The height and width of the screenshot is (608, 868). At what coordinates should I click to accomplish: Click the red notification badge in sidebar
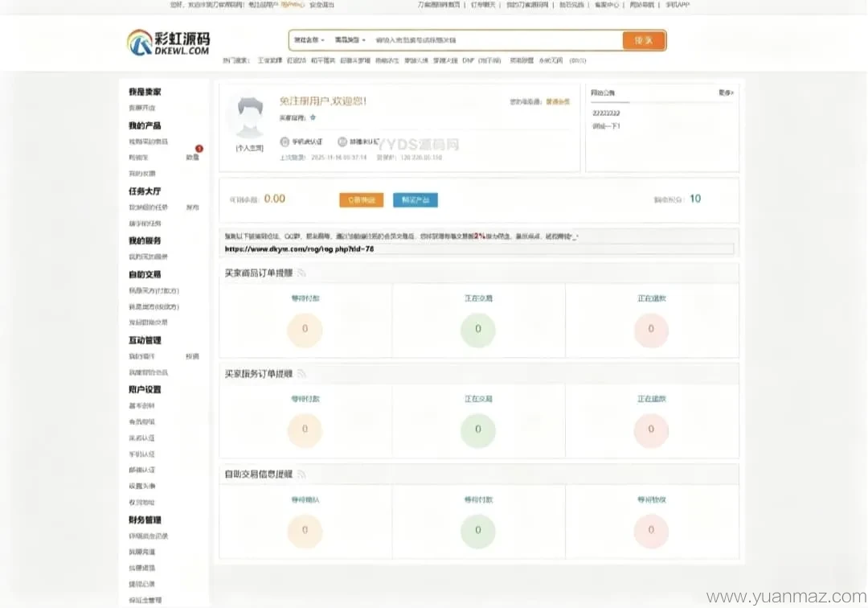pyautogui.click(x=199, y=149)
